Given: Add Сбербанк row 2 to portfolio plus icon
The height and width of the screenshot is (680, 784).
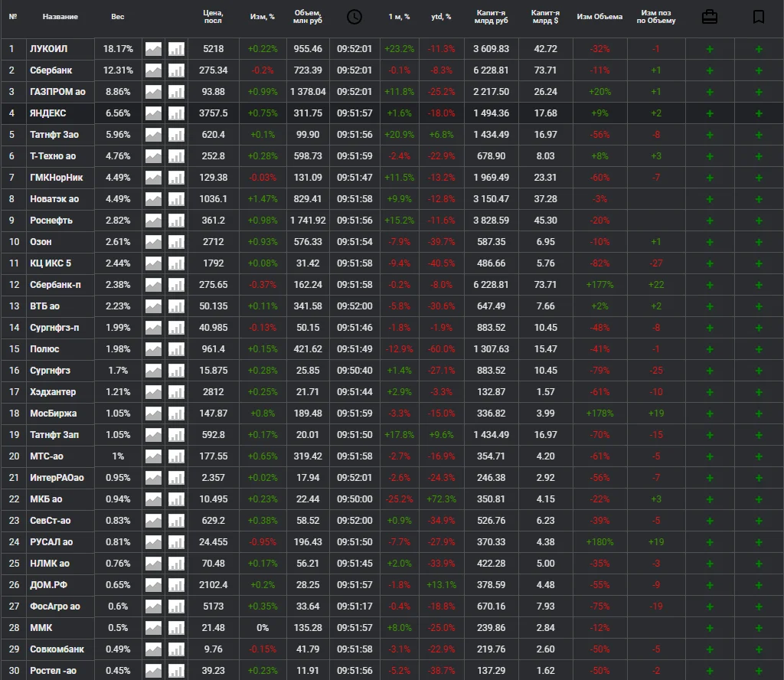Looking at the screenshot, I should 710,70.
